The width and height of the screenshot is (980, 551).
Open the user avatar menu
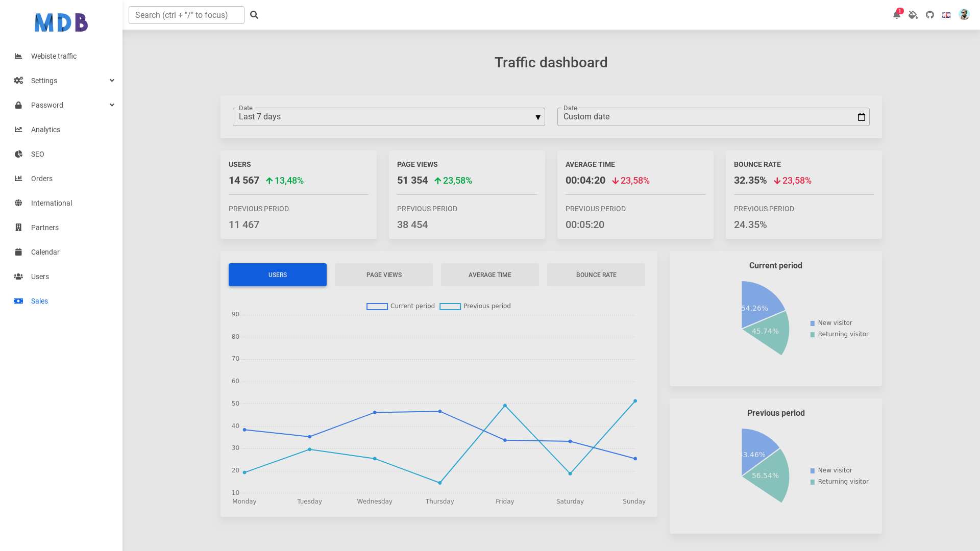click(964, 15)
